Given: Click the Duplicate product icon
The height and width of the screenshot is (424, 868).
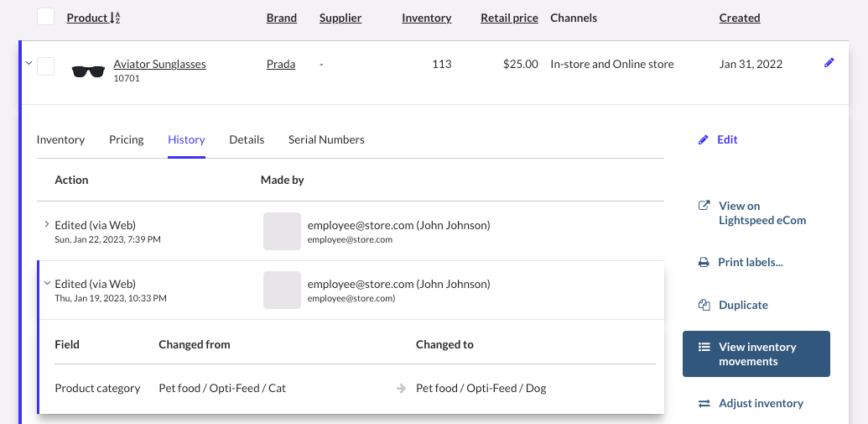Looking at the screenshot, I should [704, 306].
